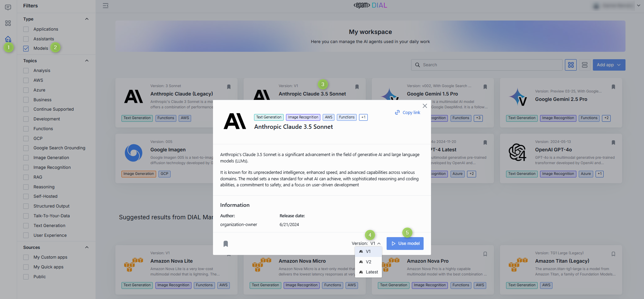Click the EPAM DIAL logo
This screenshot has height=299, width=644.
(x=370, y=5)
